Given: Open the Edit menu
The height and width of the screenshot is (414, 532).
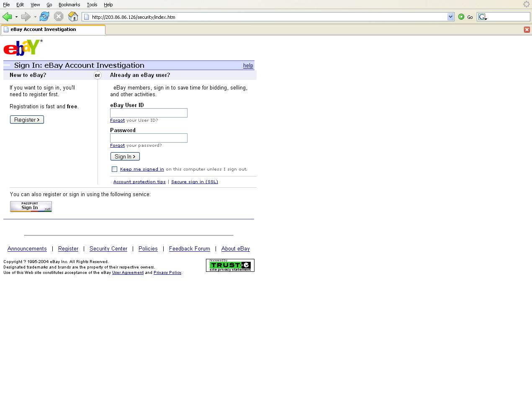Looking at the screenshot, I should coord(20,5).
